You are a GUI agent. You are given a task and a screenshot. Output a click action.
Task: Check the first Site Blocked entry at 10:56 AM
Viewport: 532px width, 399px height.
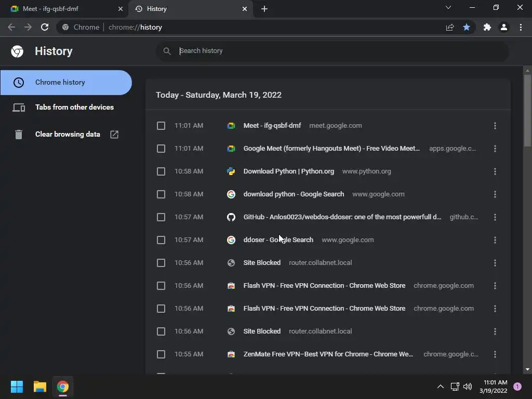(161, 263)
